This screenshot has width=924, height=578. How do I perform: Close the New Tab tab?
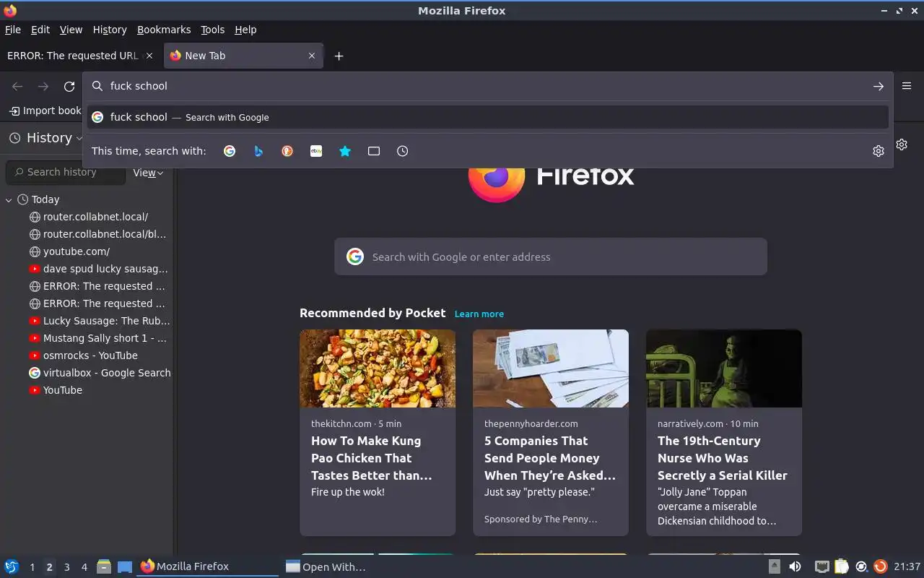(x=312, y=56)
